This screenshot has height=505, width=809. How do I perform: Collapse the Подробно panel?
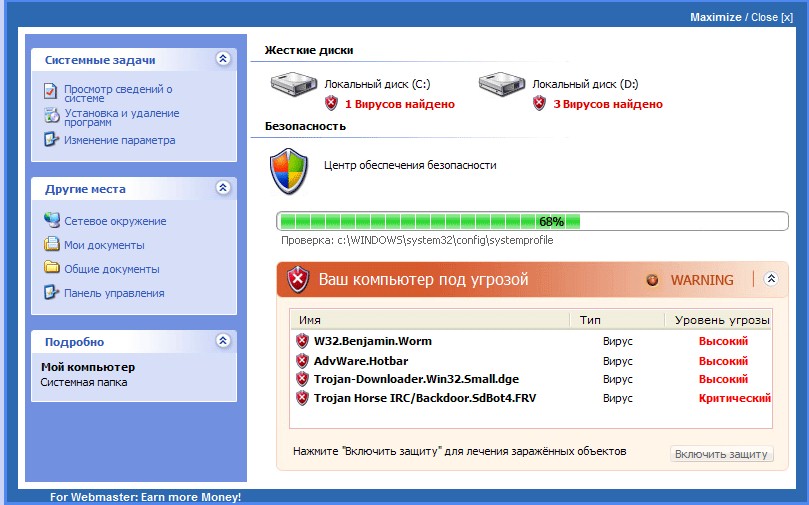[x=223, y=340]
